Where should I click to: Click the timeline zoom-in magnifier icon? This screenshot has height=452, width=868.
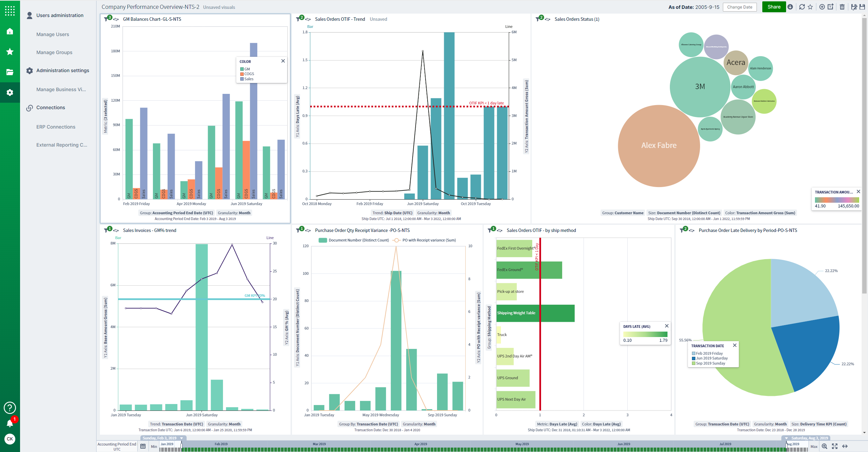point(824,446)
